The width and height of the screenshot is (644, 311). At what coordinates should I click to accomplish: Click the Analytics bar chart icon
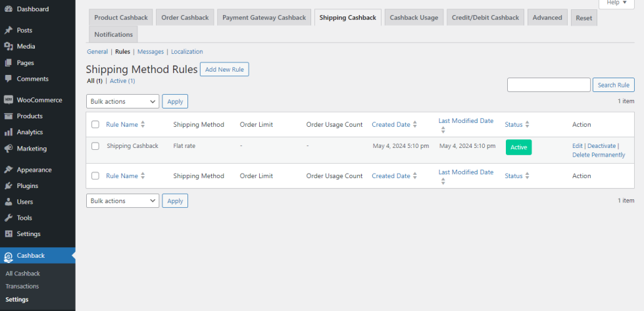click(x=9, y=132)
